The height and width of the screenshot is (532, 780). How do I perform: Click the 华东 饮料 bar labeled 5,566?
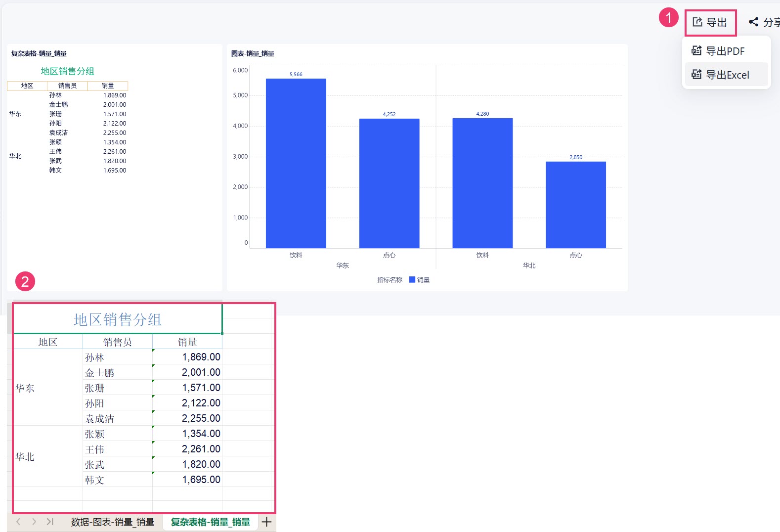(x=296, y=163)
